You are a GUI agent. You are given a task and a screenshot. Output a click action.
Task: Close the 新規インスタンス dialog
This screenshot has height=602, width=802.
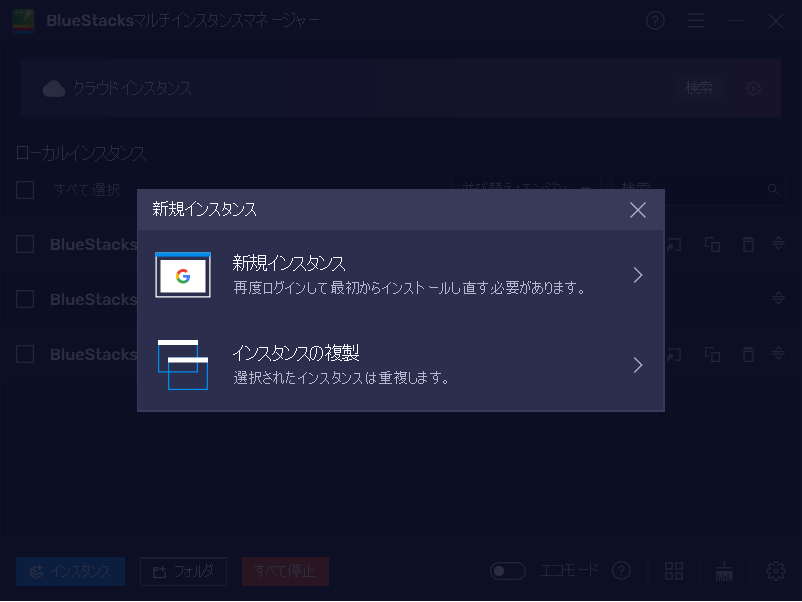pyautogui.click(x=638, y=210)
